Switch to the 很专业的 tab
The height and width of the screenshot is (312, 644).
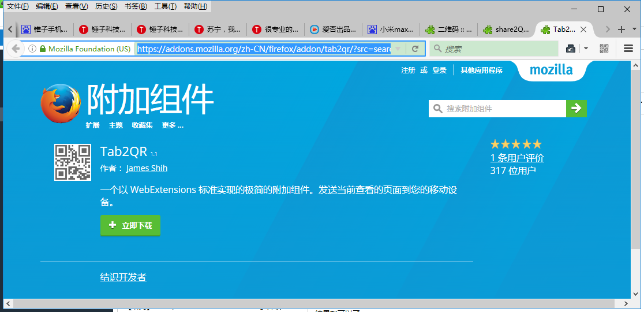tap(276, 29)
